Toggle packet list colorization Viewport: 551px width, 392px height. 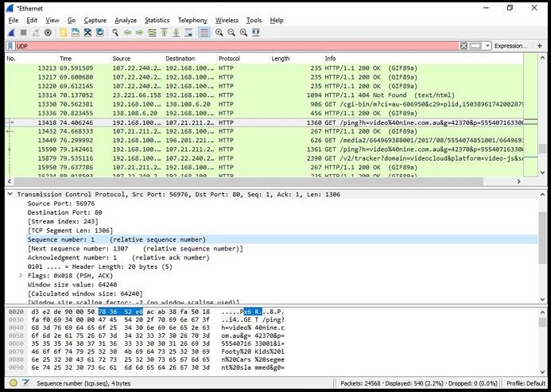point(204,33)
